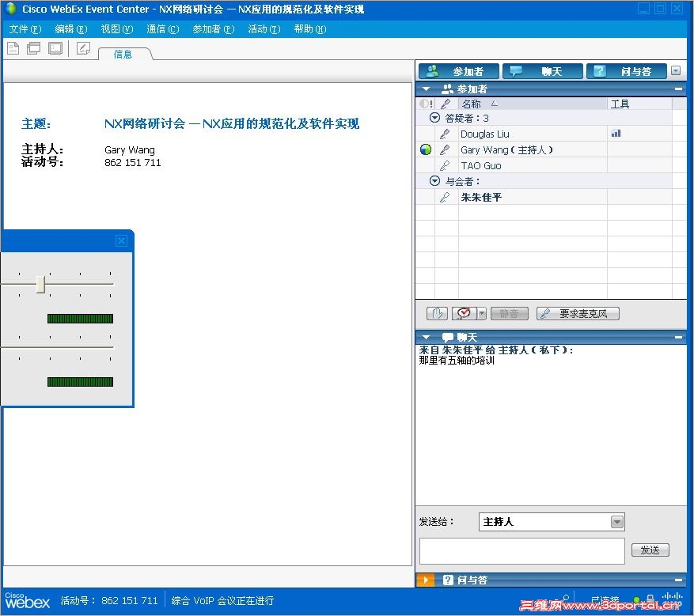Click the 工具 column header
The width and height of the screenshot is (694, 616).
[639, 104]
